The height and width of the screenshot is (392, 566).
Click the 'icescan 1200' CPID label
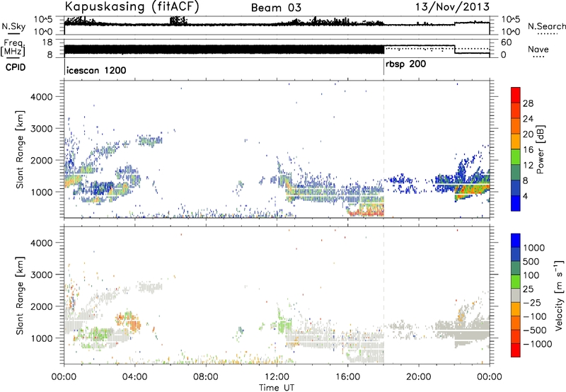coord(96,70)
